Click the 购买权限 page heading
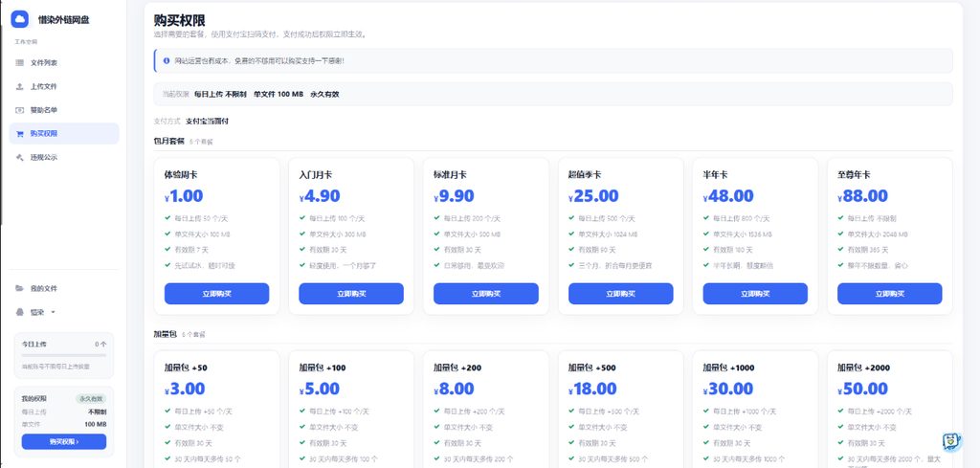This screenshot has height=468, width=980. click(179, 21)
